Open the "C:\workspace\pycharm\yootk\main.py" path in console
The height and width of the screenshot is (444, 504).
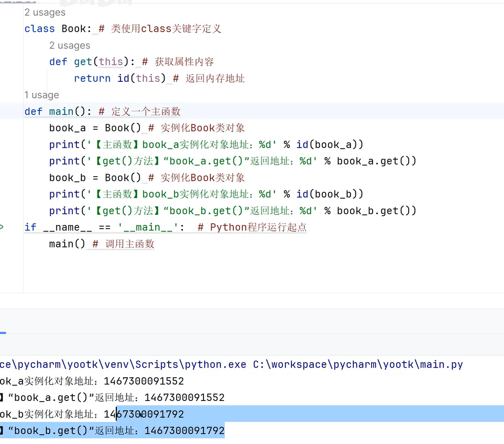358,364
